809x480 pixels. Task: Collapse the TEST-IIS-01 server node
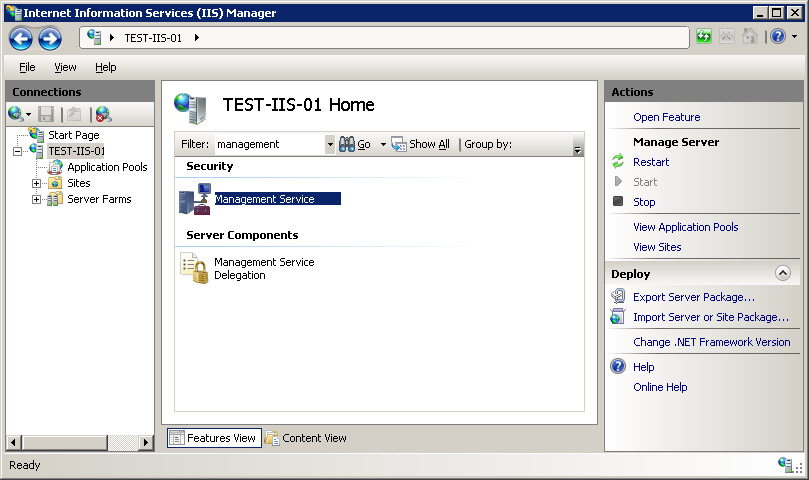(x=18, y=151)
